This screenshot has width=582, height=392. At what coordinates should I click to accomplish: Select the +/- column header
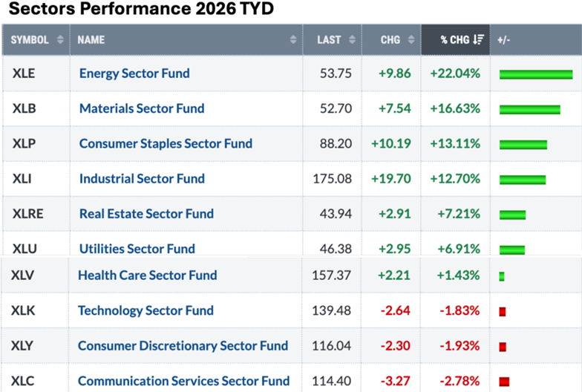[503, 40]
